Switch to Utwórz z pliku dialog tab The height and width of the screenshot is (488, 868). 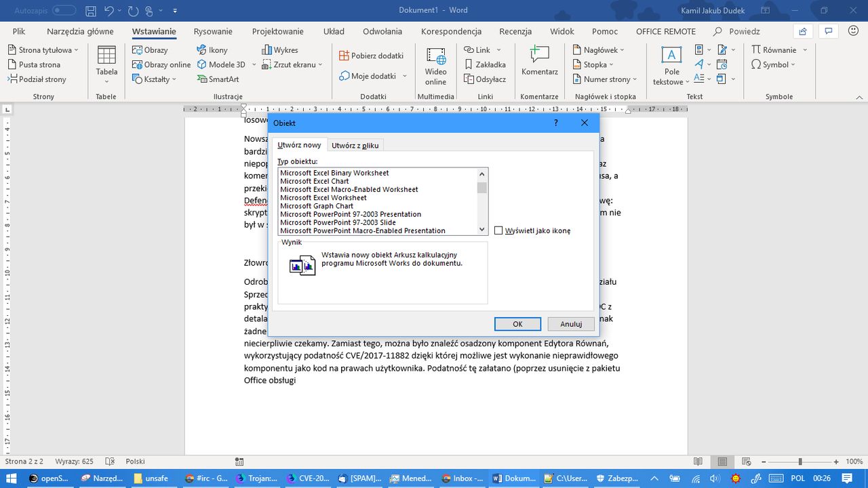(355, 145)
